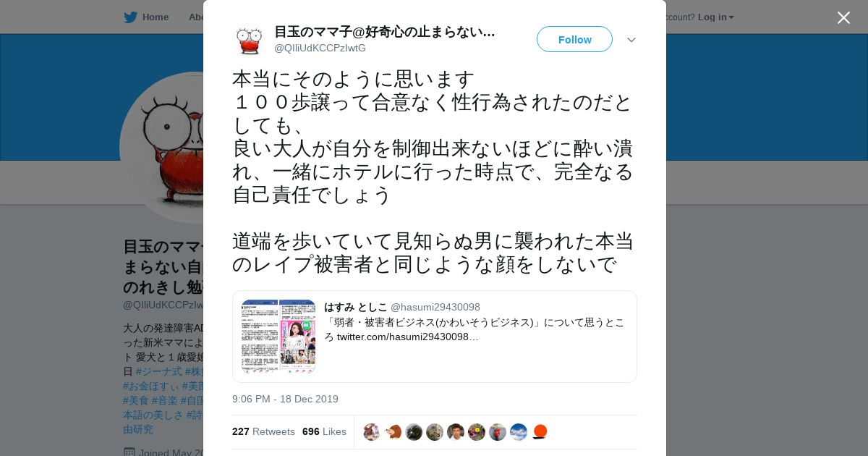The width and height of the screenshot is (868, 456).
Task: View the 696 Likes list
Action: [x=324, y=431]
